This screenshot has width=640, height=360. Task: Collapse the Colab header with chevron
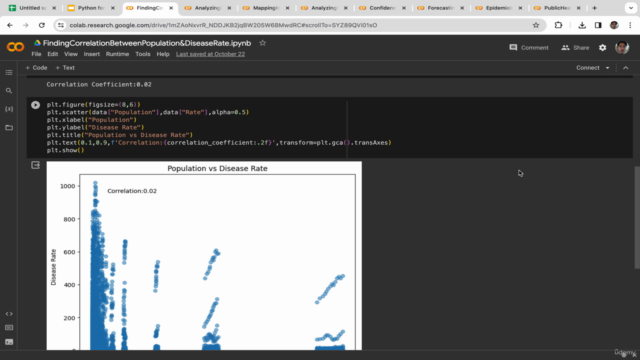(x=626, y=68)
